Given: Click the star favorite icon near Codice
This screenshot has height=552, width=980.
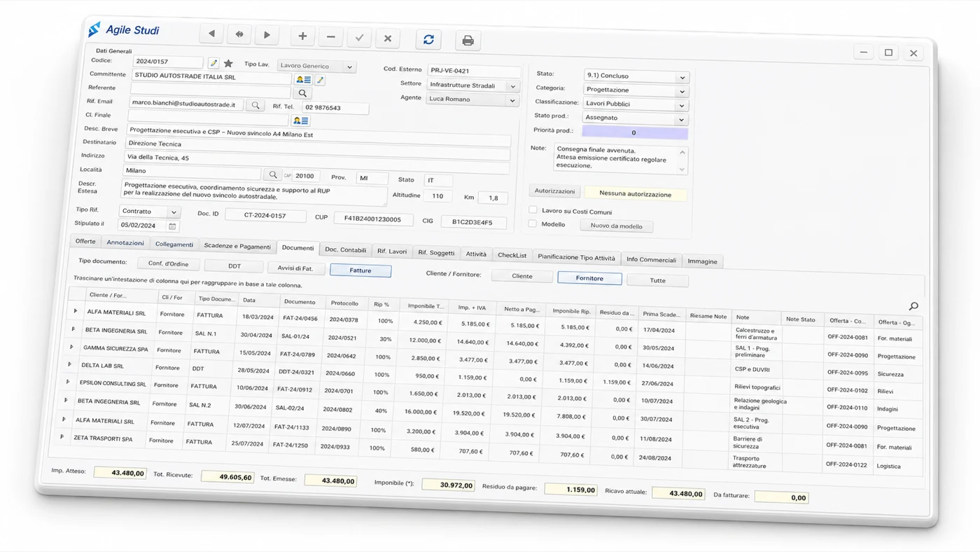Looking at the screenshot, I should pos(228,64).
